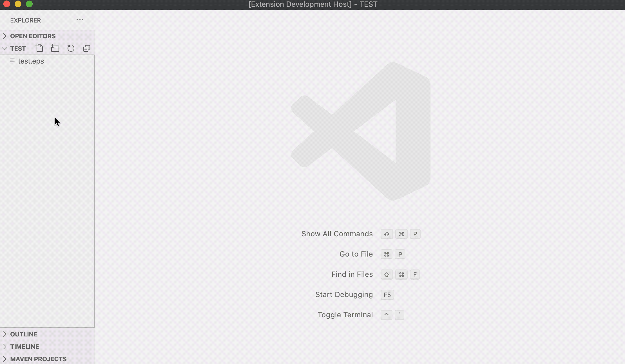The width and height of the screenshot is (625, 364).
Task: Click the green macOS fullscreen button
Action: [x=29, y=4]
